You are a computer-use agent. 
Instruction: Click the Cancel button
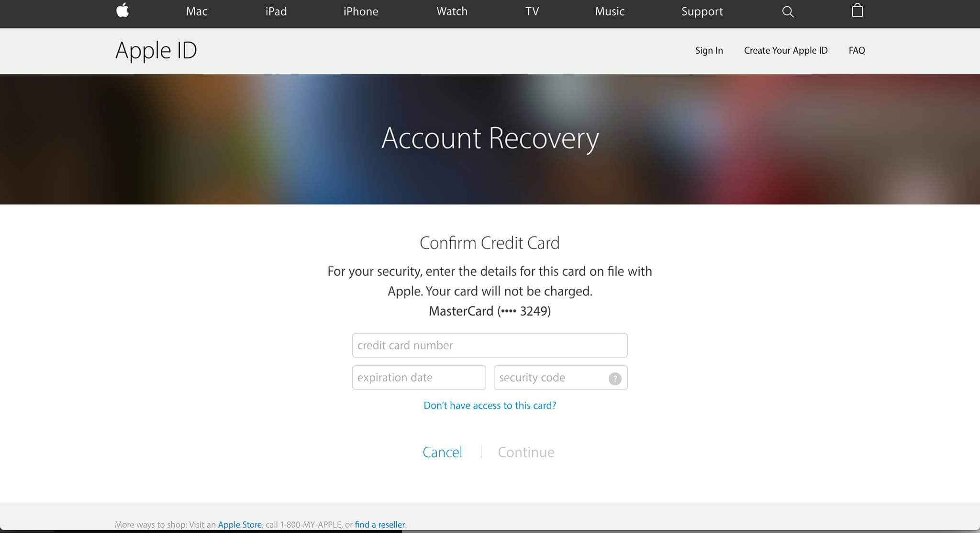coord(443,452)
